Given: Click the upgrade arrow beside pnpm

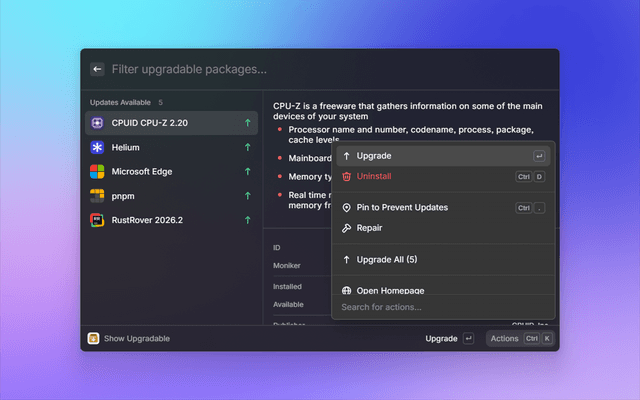Looking at the screenshot, I should pyautogui.click(x=247, y=196).
